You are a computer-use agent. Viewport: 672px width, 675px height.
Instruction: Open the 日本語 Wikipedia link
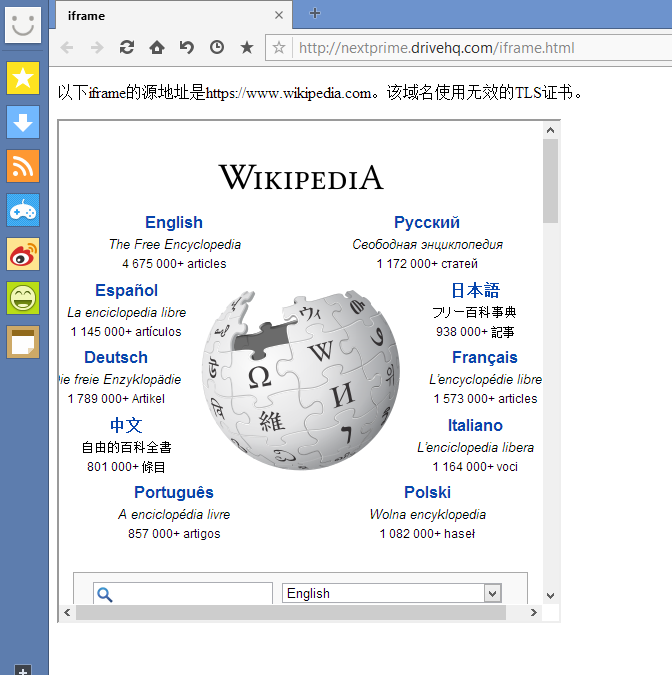[x=475, y=291]
